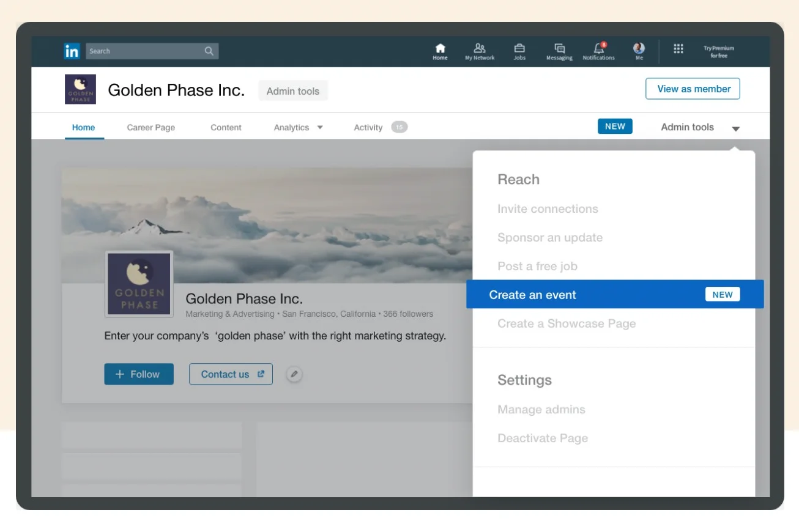Click the grey Admin tools badge
The height and width of the screenshot is (532, 799).
click(x=293, y=91)
